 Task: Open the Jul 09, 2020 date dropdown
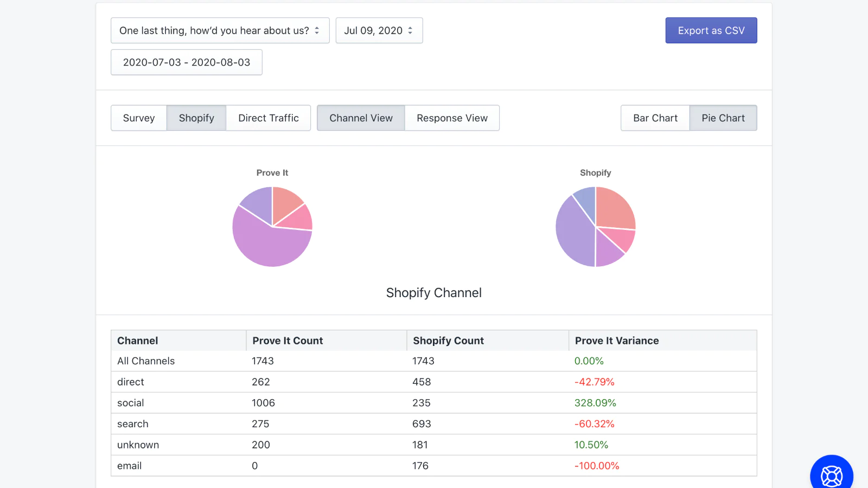379,30
